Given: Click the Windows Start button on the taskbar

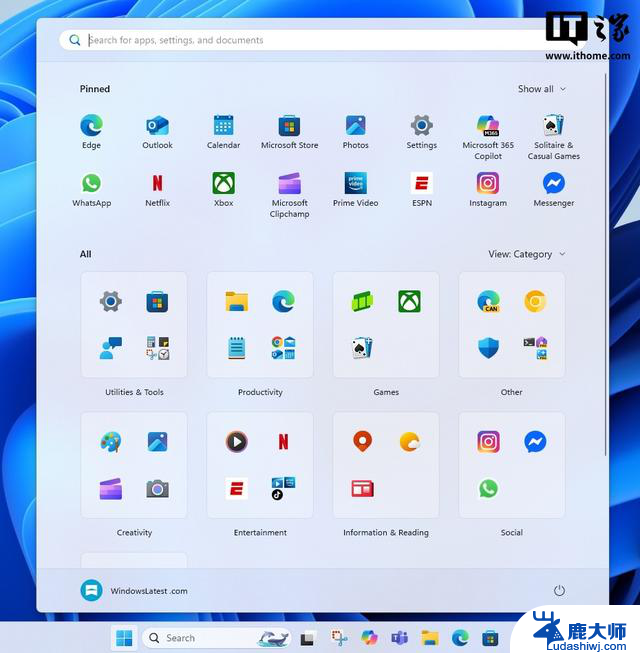Looking at the screenshot, I should tap(124, 638).
